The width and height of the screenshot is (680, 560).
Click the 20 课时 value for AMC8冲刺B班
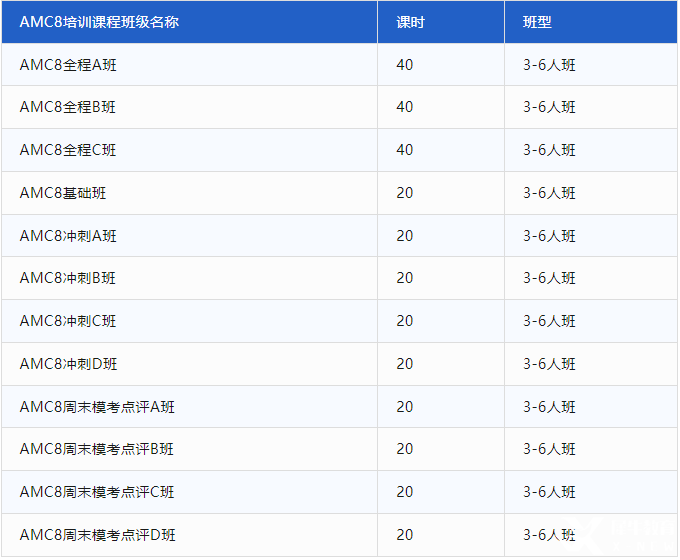(x=405, y=278)
